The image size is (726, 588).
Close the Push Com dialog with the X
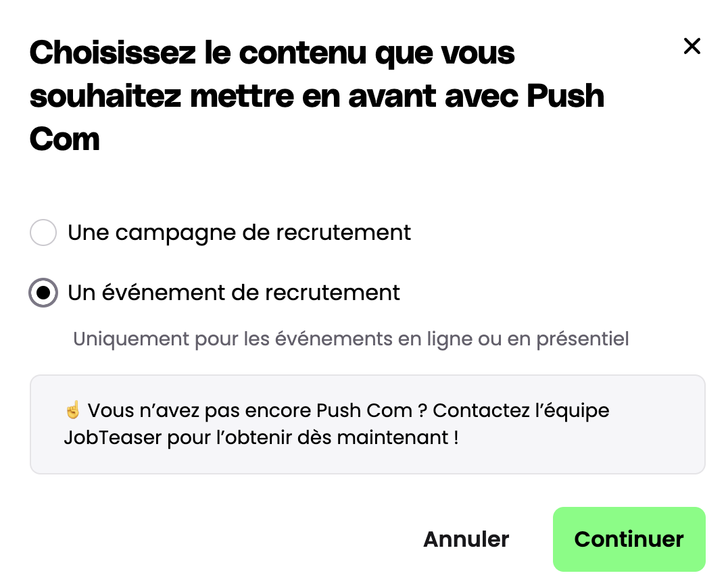coord(692,47)
